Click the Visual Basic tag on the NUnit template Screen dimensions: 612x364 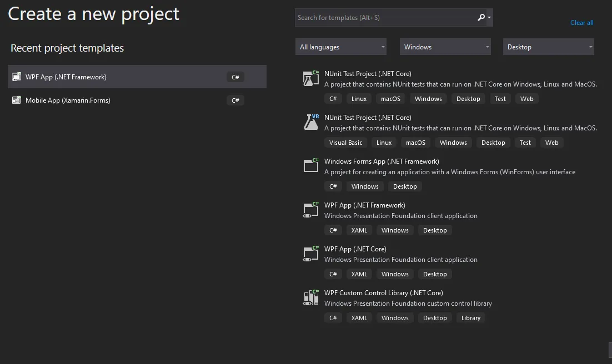[345, 143]
